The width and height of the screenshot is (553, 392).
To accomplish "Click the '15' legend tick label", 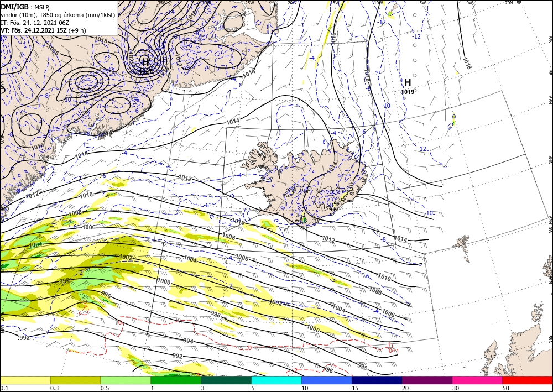I will (x=355, y=388).
